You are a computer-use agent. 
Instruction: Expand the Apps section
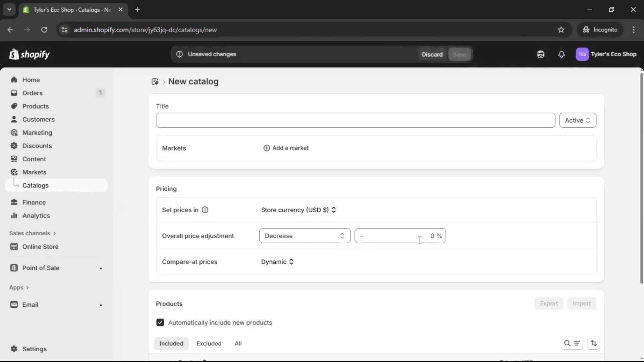click(x=18, y=287)
